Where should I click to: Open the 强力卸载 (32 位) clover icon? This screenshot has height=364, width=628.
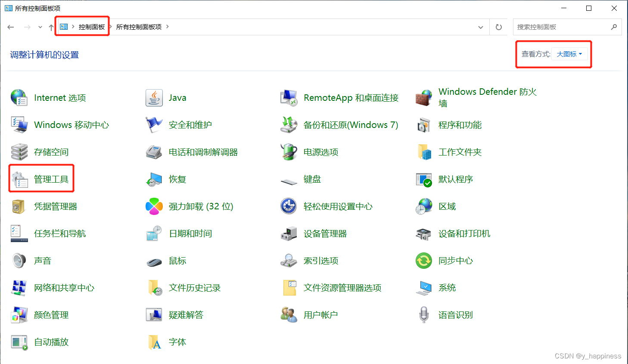click(x=154, y=206)
